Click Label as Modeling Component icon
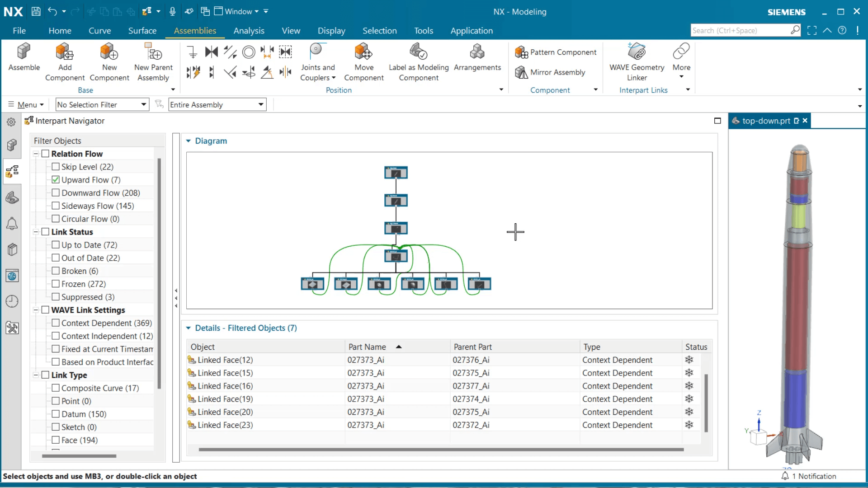 [419, 52]
